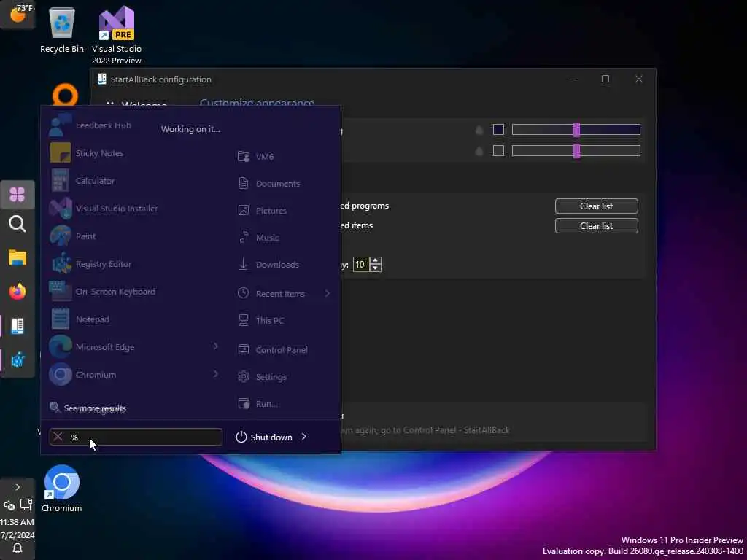Image resolution: width=747 pixels, height=560 pixels.
Task: Click the upper droplet color icon
Action: (x=479, y=130)
